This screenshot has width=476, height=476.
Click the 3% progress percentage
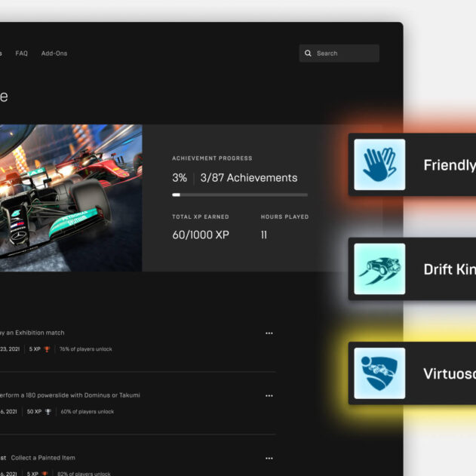pos(180,178)
